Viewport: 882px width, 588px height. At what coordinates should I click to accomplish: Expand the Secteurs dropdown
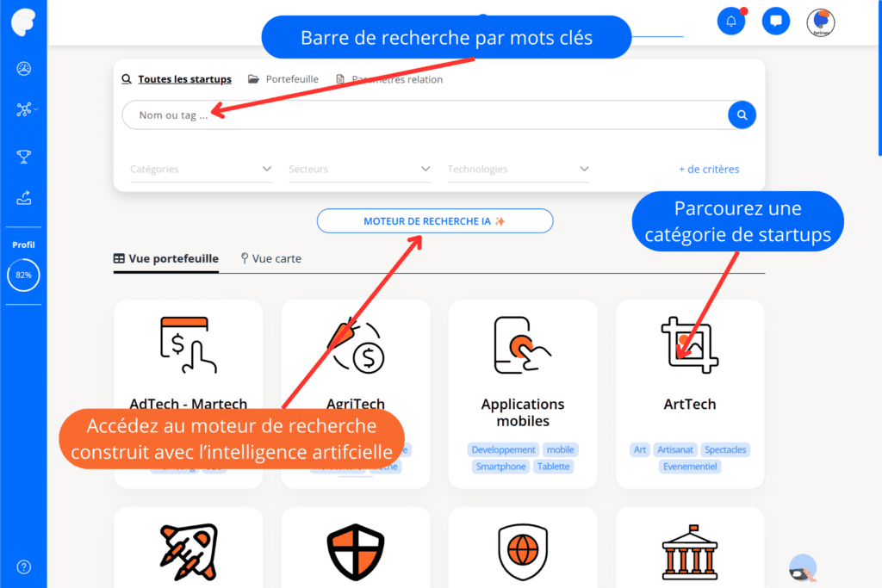pos(359,170)
